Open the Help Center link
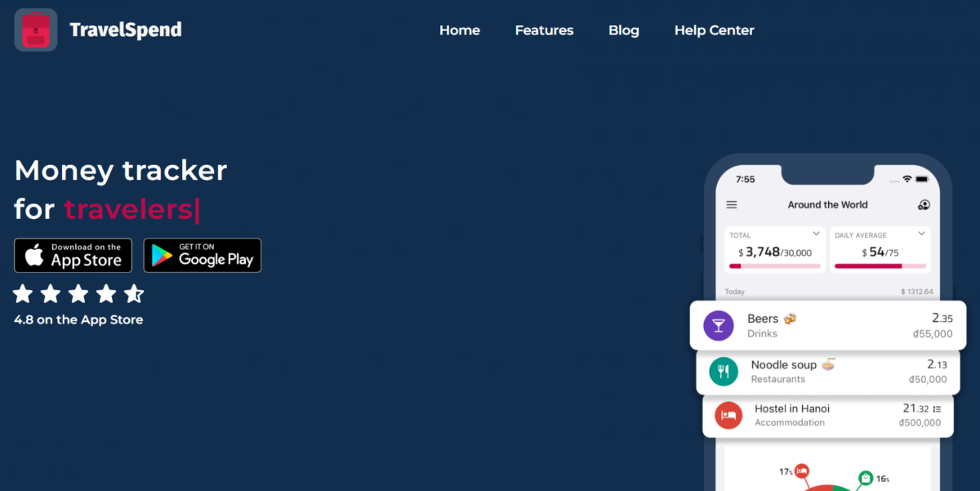Screen dimensions: 980x491 point(715,30)
